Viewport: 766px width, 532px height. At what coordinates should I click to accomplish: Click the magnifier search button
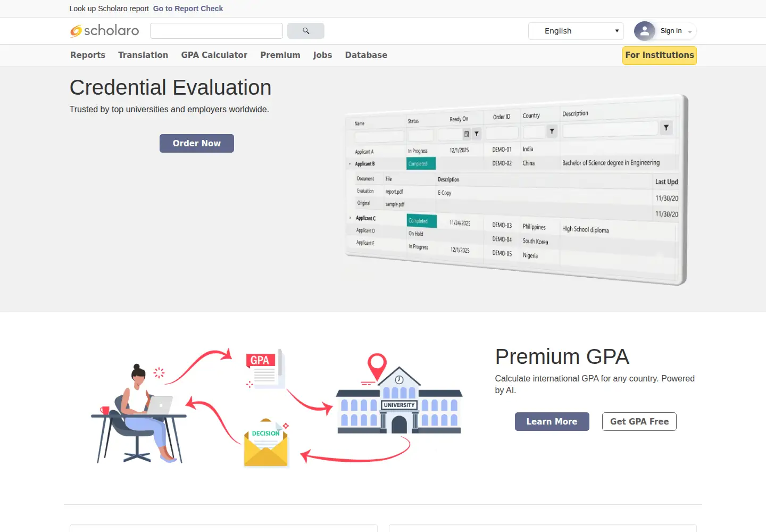pos(306,31)
